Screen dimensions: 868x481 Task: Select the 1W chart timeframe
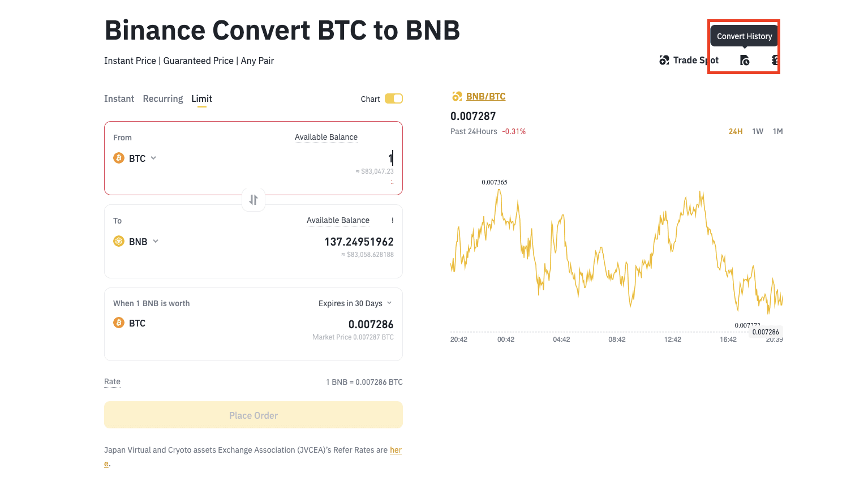point(758,131)
